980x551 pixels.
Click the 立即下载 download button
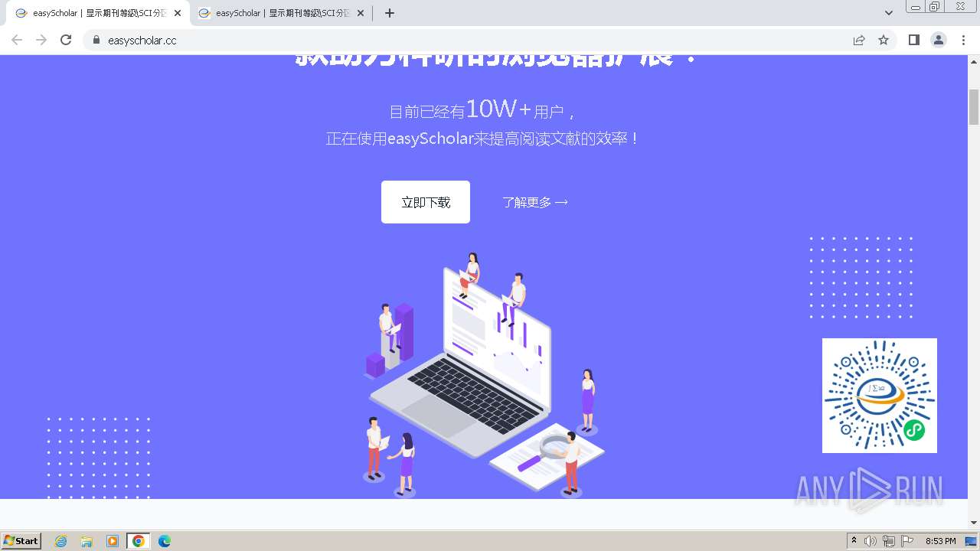[426, 202]
